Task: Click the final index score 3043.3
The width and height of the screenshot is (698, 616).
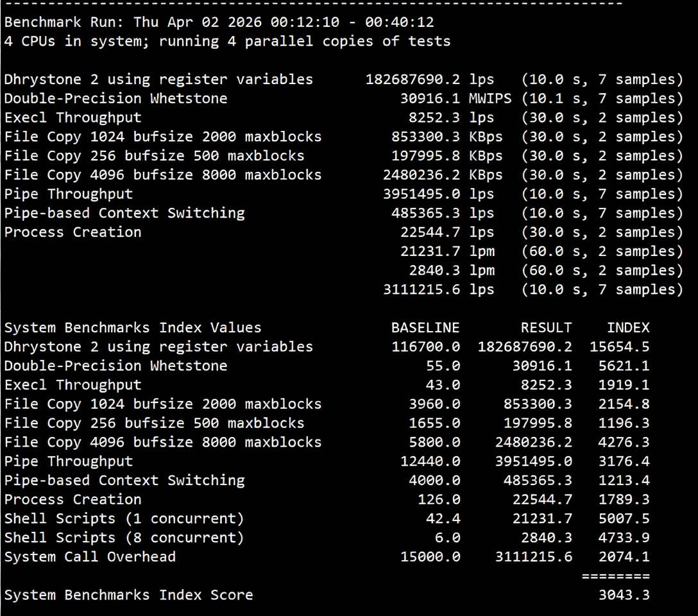Action: click(x=624, y=594)
